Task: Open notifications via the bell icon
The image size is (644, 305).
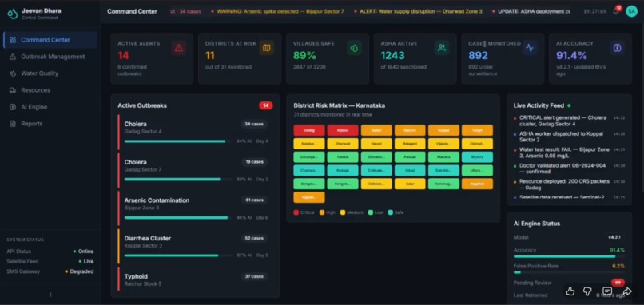Action: pos(616,11)
